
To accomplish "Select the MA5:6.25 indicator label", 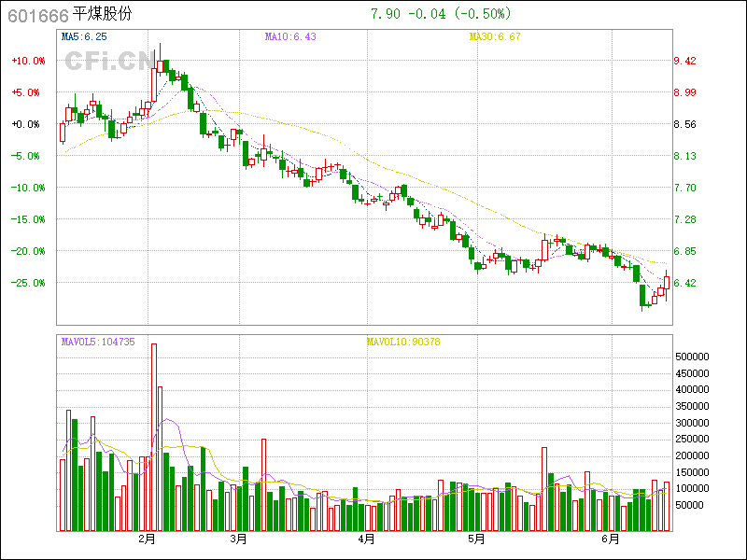I will [x=84, y=36].
